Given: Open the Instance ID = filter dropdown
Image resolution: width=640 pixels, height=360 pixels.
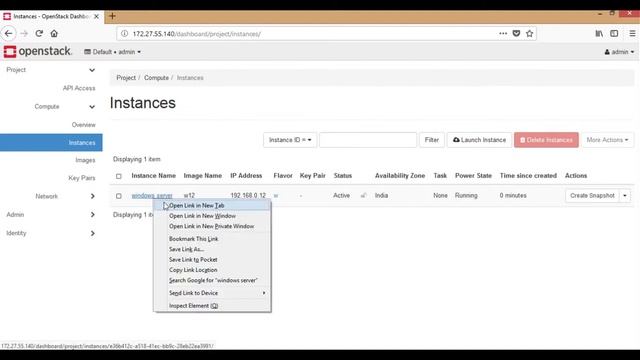Looking at the screenshot, I should coord(290,140).
